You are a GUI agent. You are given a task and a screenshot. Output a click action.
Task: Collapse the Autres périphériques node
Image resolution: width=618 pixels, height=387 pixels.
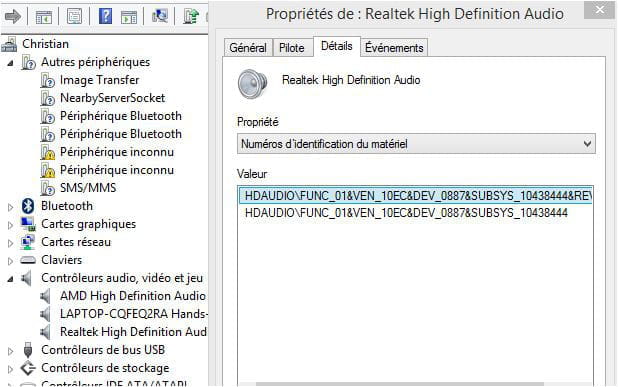tap(10, 63)
